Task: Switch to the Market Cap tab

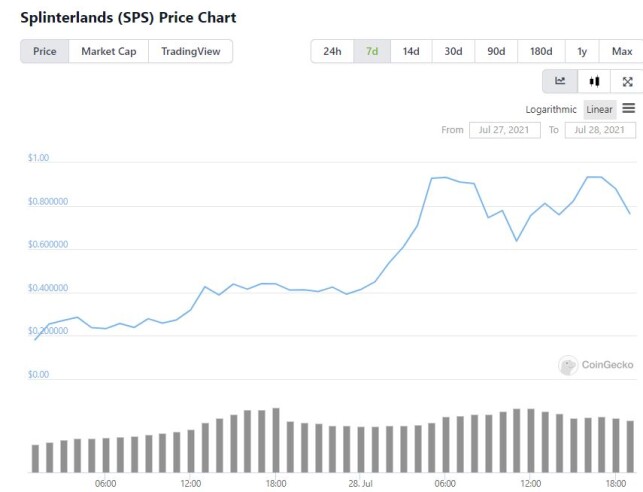Action: [x=109, y=51]
